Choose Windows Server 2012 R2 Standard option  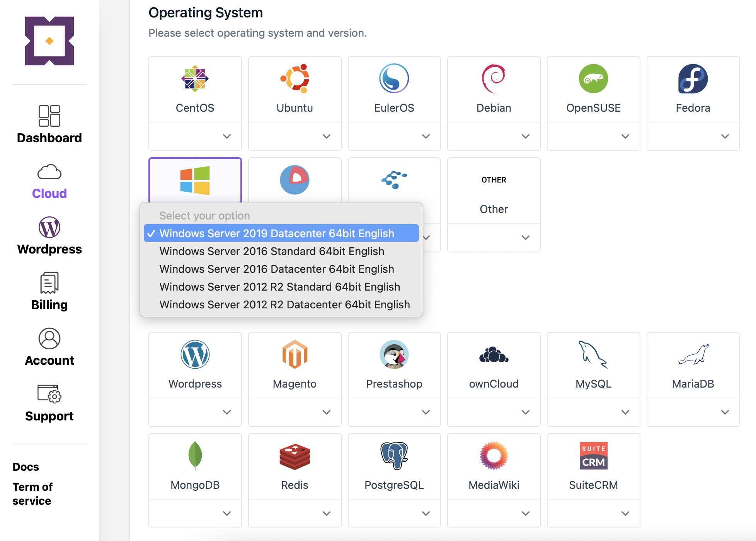(x=281, y=287)
